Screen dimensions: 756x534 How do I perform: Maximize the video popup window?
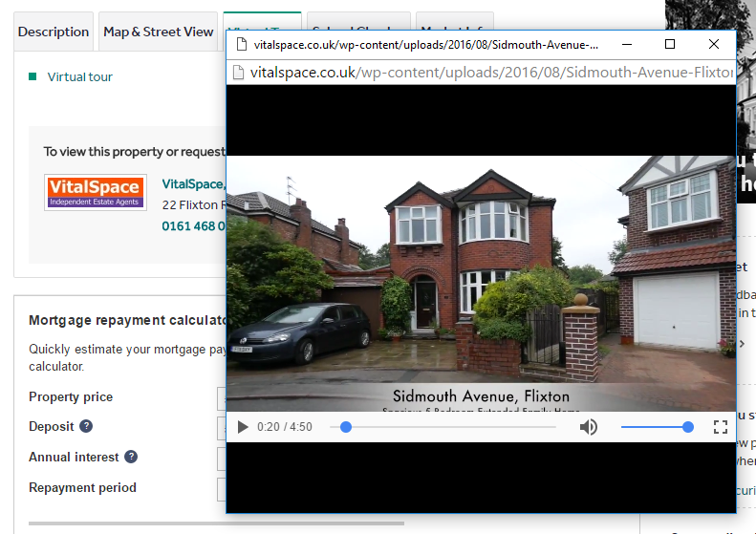point(670,44)
